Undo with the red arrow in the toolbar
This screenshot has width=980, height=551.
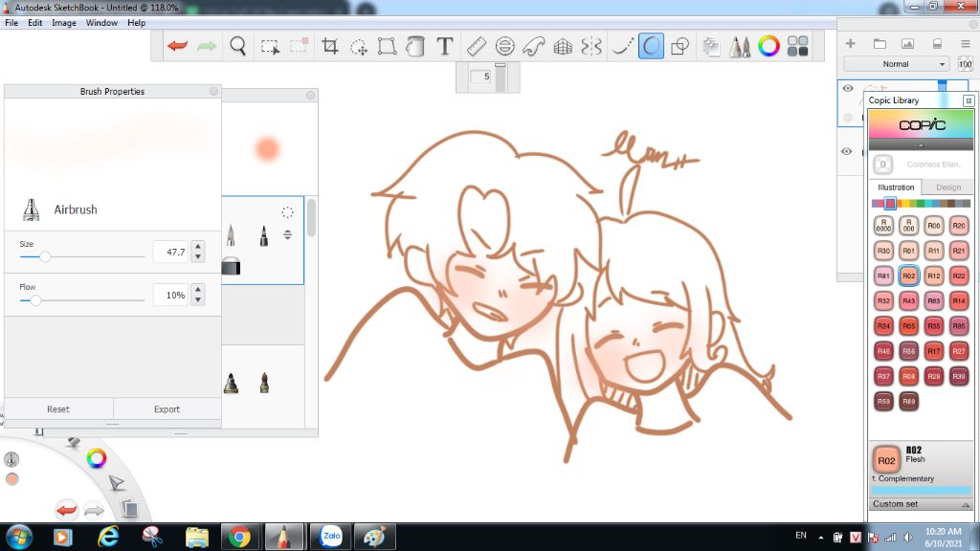tap(177, 46)
